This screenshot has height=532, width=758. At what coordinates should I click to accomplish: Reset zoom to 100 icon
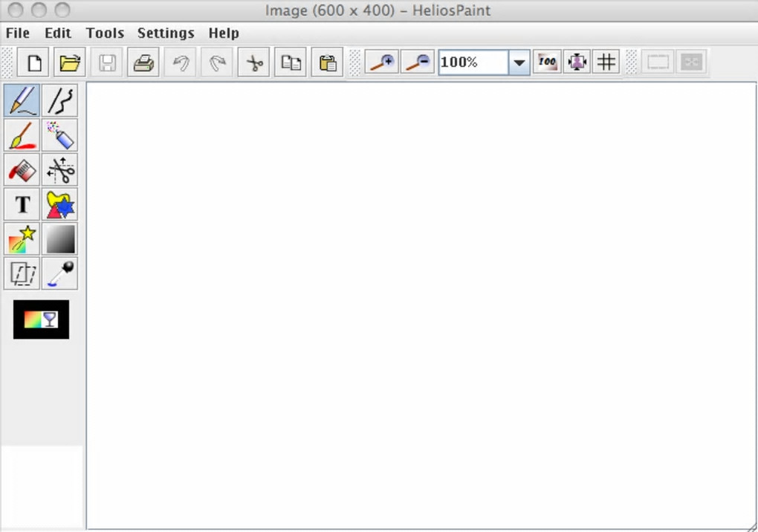[547, 62]
